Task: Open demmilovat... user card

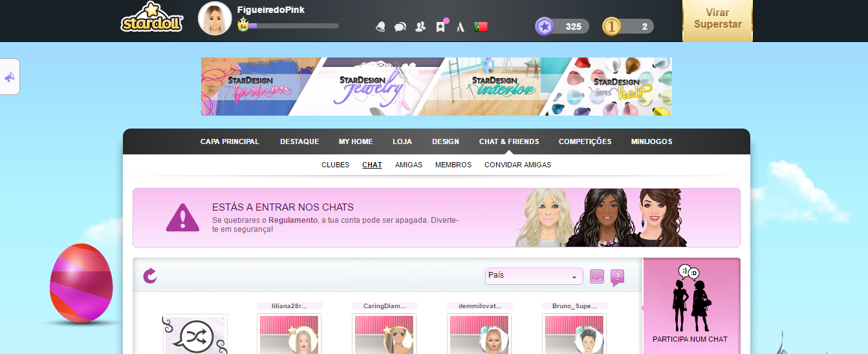Action: 479,328
